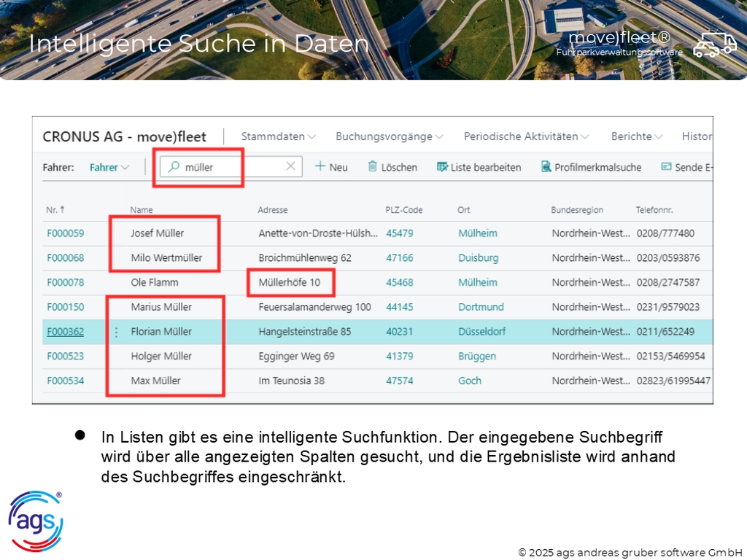
Task: Click address cell Feuersalamanderweg 100
Action: [314, 307]
